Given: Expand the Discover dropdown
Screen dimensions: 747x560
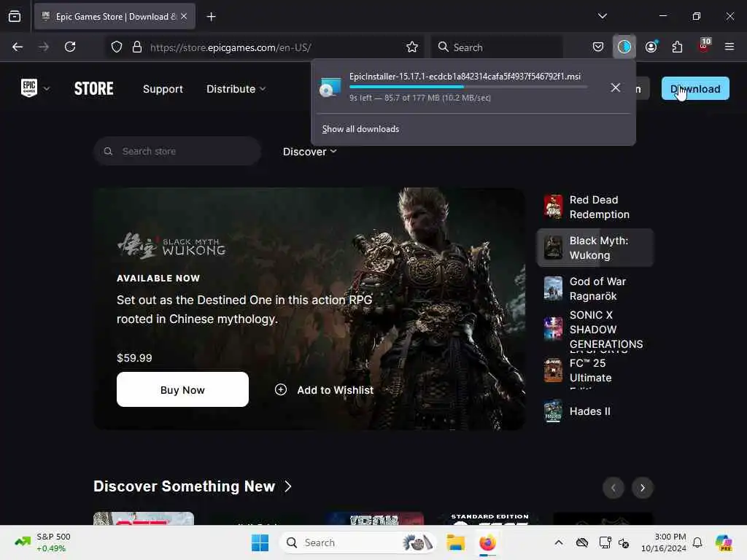Looking at the screenshot, I should point(309,152).
